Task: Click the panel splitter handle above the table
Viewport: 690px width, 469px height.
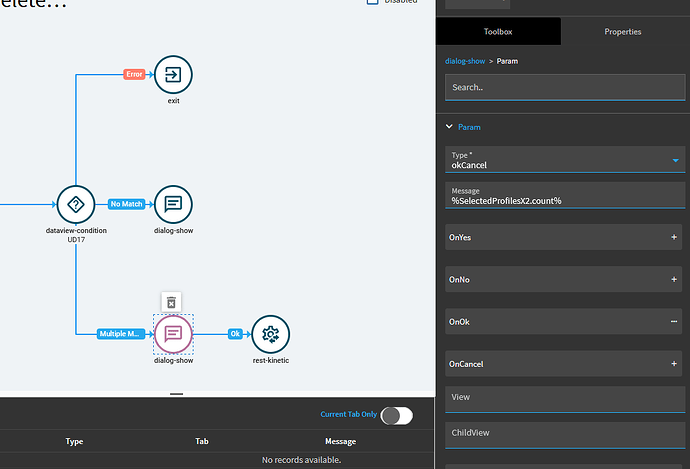Action: [176, 394]
